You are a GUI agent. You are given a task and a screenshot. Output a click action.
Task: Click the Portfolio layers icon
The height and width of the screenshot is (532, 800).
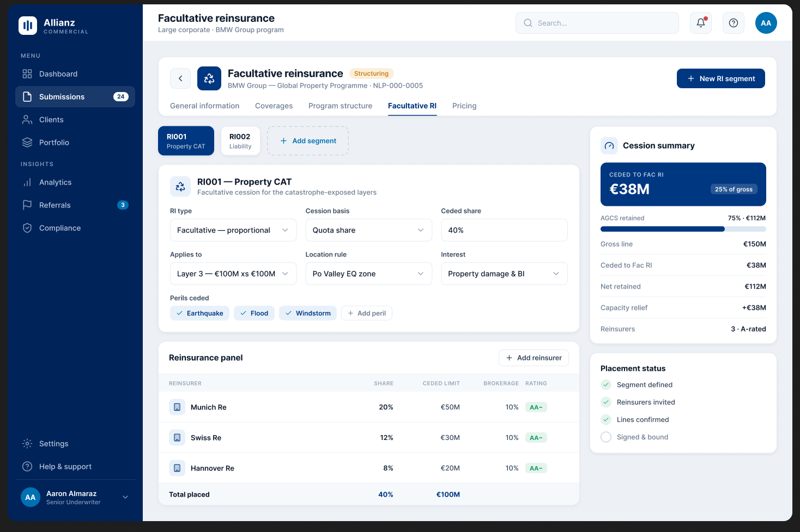(x=27, y=143)
